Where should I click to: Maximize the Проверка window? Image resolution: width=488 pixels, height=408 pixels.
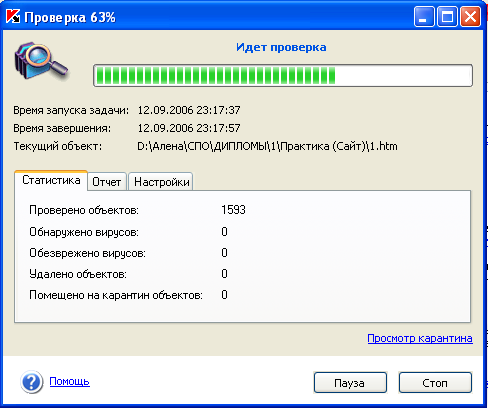click(x=447, y=16)
